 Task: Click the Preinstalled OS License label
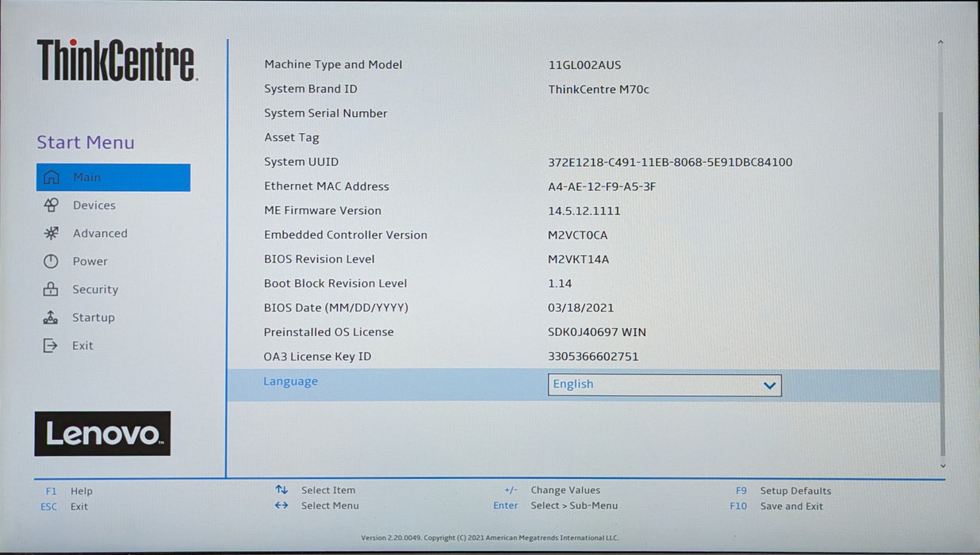329,332
